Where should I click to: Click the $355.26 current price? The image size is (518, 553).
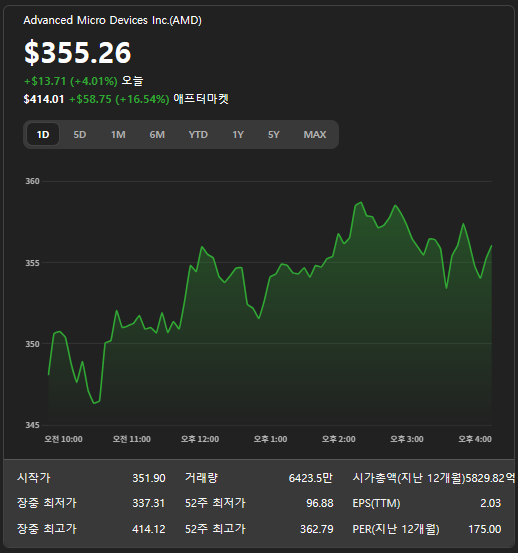[x=78, y=53]
